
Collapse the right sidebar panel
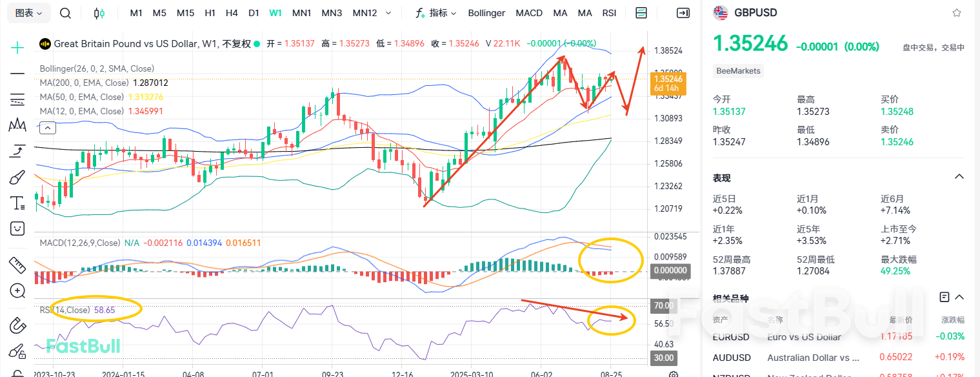point(683,12)
